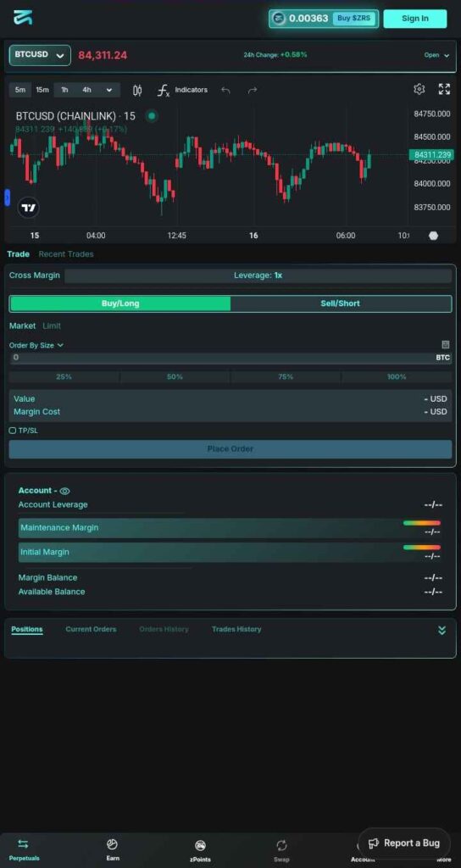Adjust the Leverage 1x slider bar
461x868 pixels.
(258, 275)
